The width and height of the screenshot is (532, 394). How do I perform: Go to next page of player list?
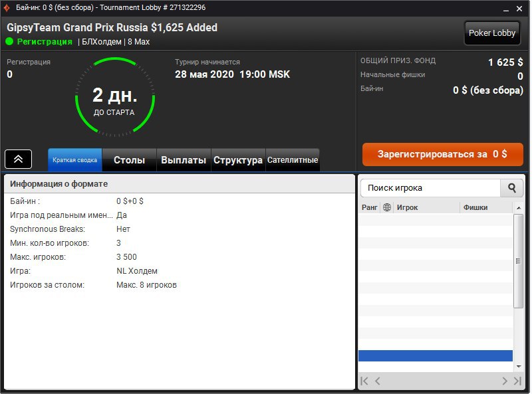(x=505, y=381)
